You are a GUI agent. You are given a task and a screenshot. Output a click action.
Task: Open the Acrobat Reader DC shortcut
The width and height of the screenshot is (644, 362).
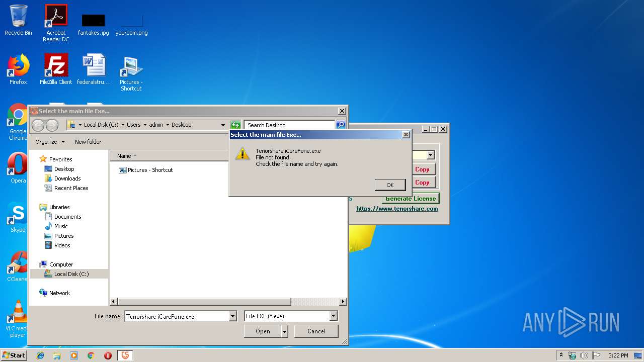tap(56, 23)
